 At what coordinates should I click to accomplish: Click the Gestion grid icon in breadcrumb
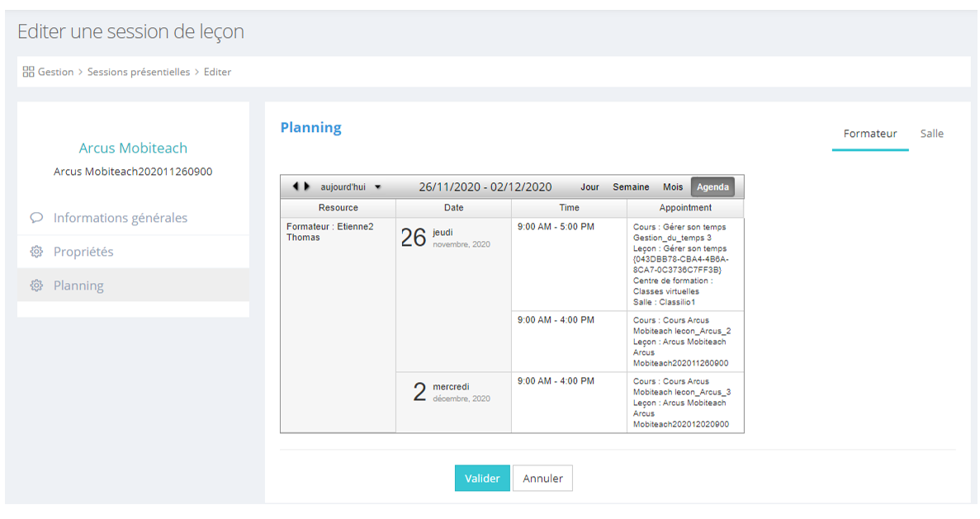coord(28,72)
